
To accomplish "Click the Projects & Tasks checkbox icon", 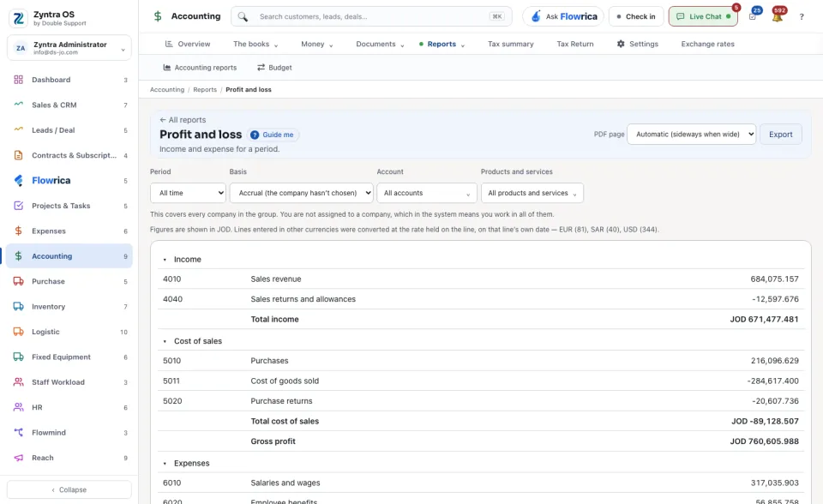I will (x=18, y=206).
